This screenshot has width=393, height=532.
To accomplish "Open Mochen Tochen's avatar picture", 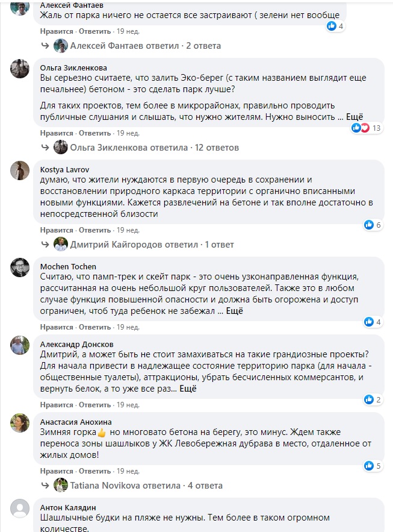I will (20, 267).
